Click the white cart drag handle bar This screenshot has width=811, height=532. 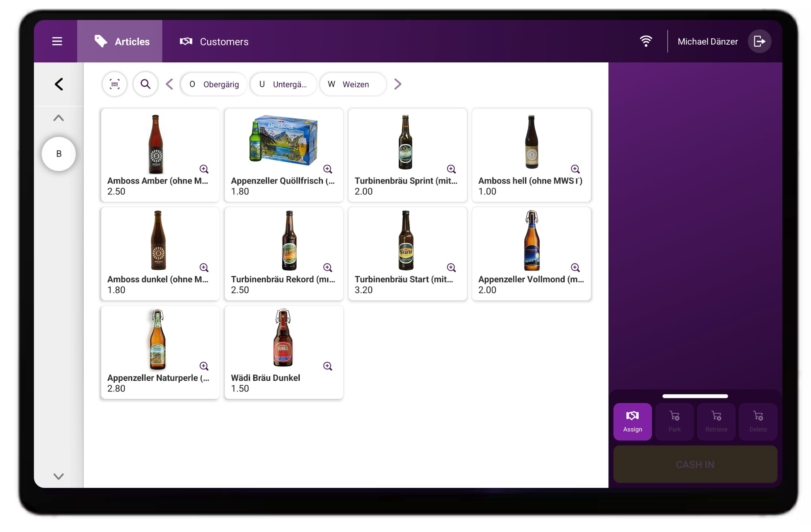pyautogui.click(x=695, y=396)
